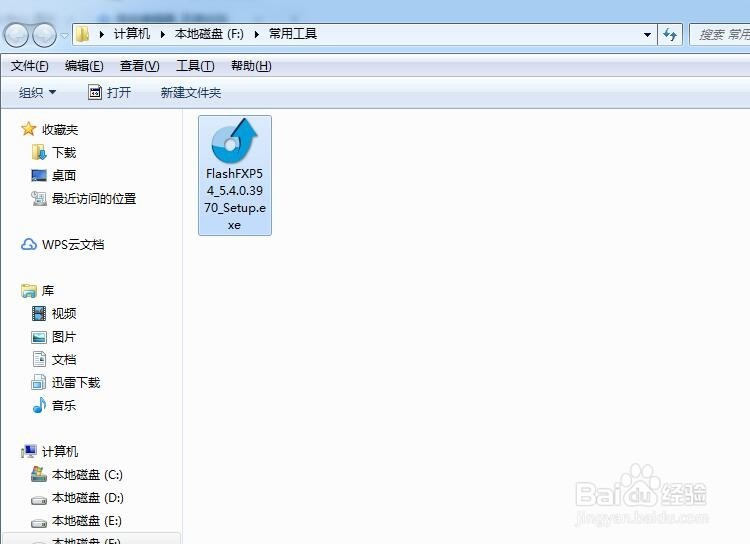Click the 迅雷下载 library icon
This screenshot has width=750, height=544.
tap(39, 382)
